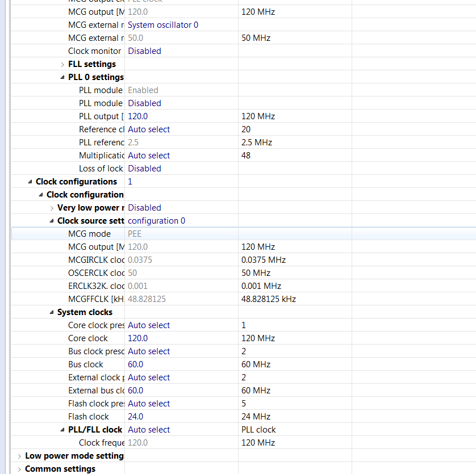Select the PLL reference 2.5 value
This screenshot has width=476, height=474.
click(133, 142)
